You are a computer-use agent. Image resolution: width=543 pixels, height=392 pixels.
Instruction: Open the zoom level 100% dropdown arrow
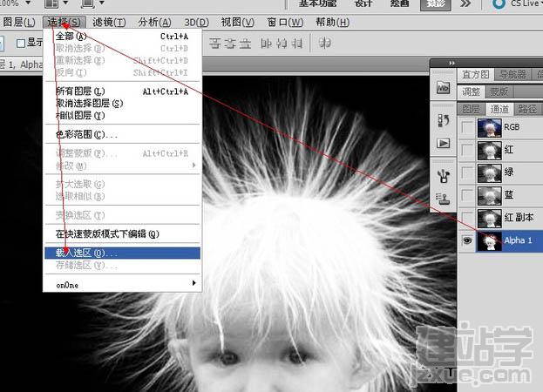coord(28,3)
